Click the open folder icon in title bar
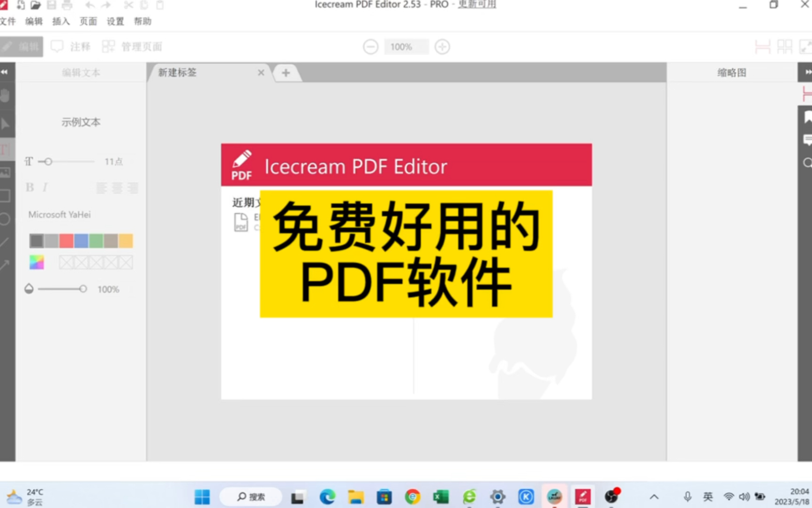The image size is (812, 508). (x=35, y=5)
